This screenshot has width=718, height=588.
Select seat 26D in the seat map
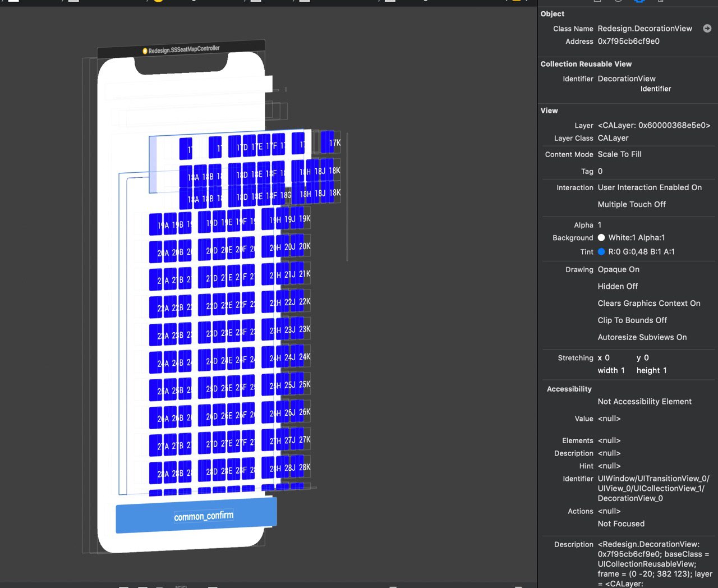pos(212,416)
